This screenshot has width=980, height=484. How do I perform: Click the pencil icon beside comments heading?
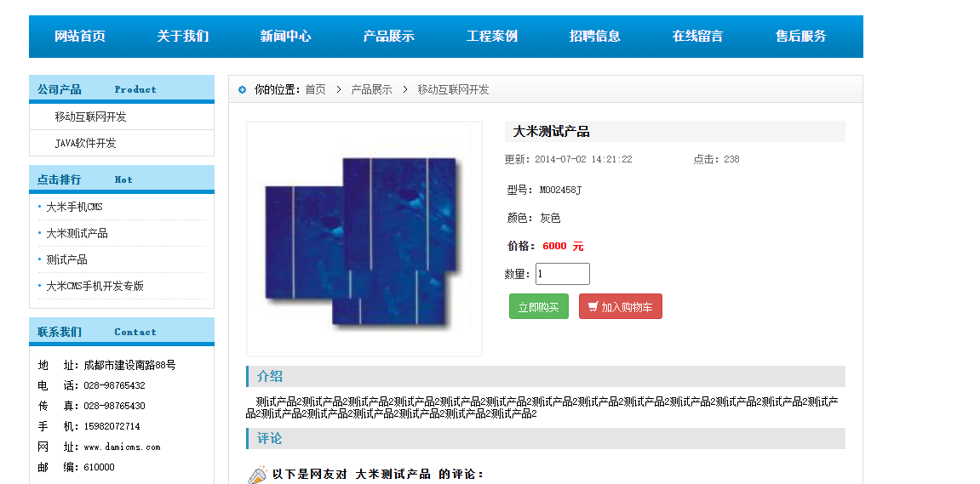coord(257,475)
